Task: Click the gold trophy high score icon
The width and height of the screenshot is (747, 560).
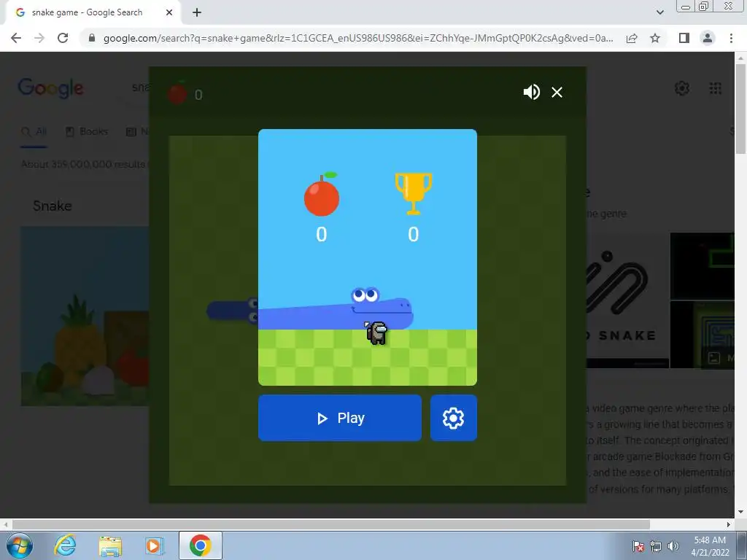Action: 413,193
